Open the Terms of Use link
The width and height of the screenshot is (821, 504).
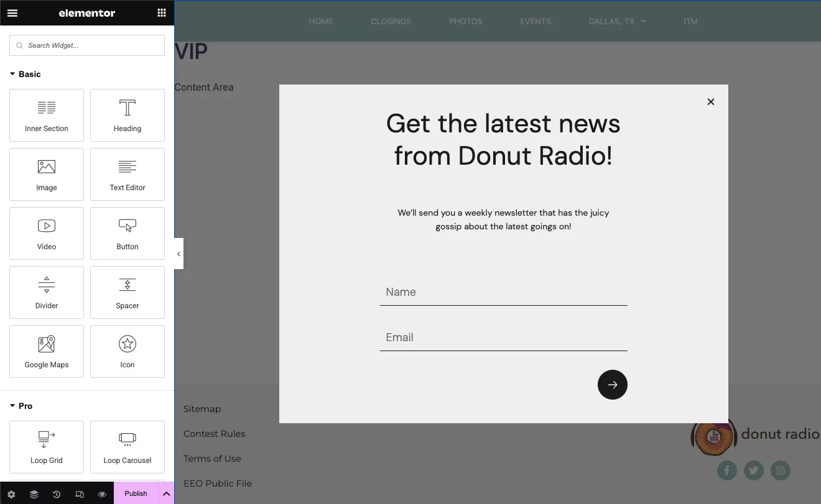coord(212,459)
